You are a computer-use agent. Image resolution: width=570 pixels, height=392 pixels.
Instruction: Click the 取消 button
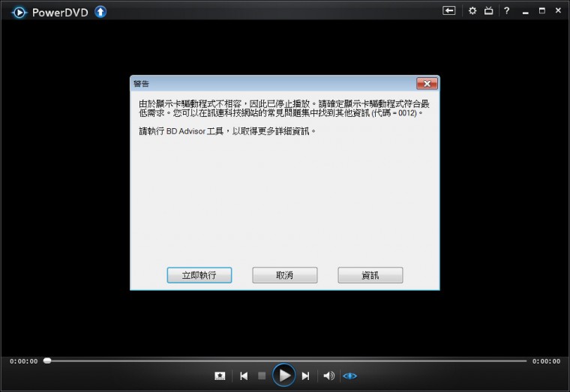pyautogui.click(x=285, y=275)
